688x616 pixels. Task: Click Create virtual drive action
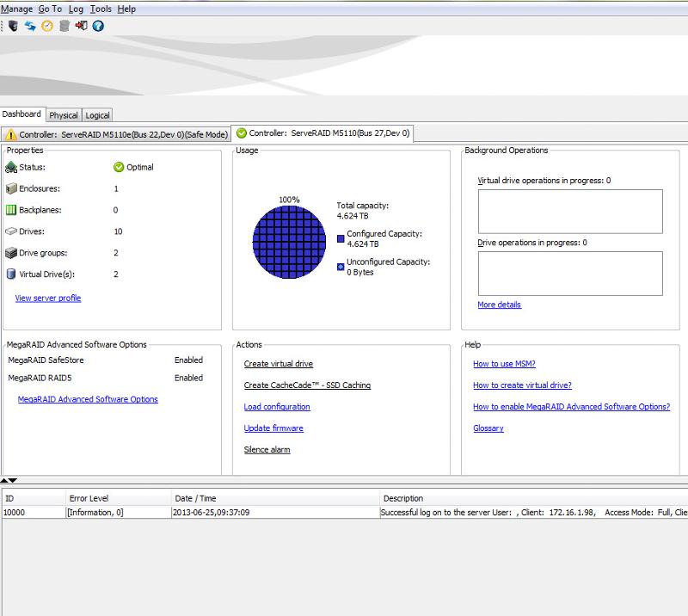pyautogui.click(x=278, y=364)
